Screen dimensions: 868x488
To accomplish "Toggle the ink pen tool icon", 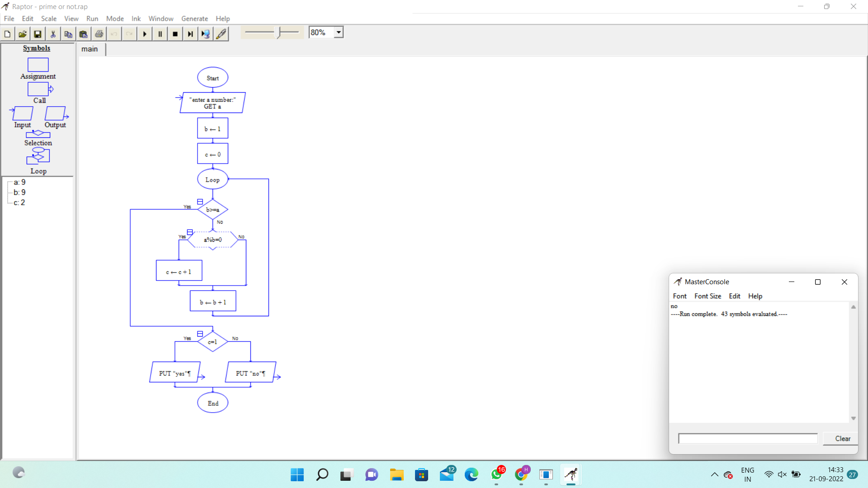I will click(221, 34).
